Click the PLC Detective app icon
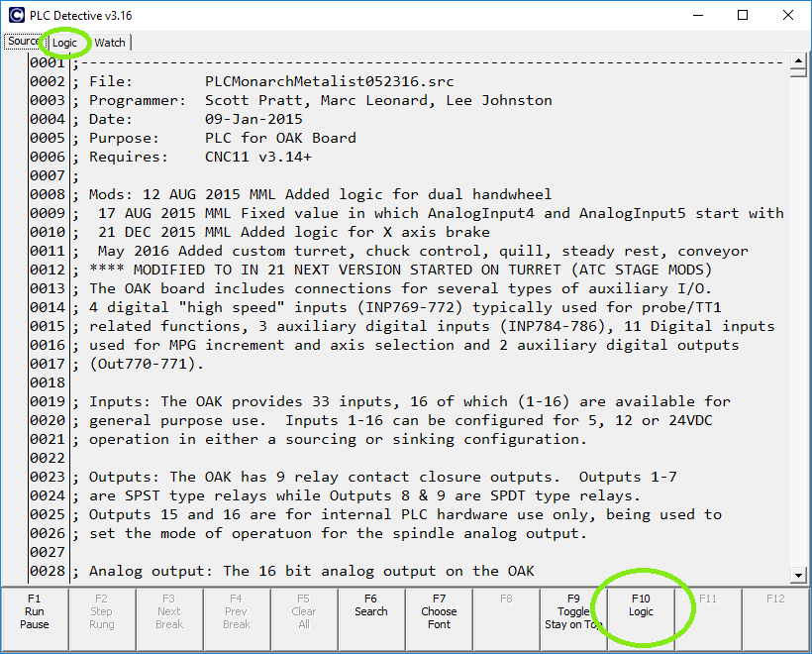Screen dimensions: 812x654 [x=17, y=16]
